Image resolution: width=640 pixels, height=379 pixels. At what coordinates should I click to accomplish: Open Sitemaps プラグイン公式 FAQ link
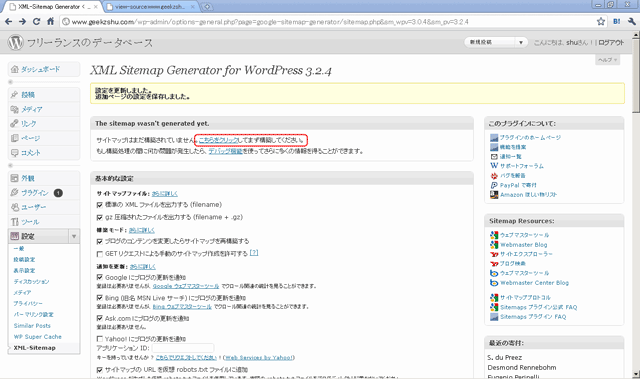pyautogui.click(x=538, y=307)
